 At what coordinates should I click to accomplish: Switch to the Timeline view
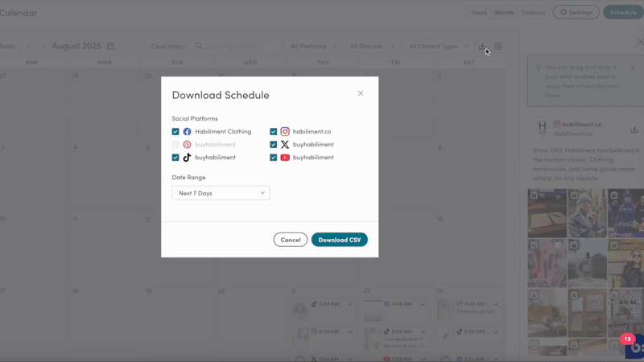pos(533,13)
